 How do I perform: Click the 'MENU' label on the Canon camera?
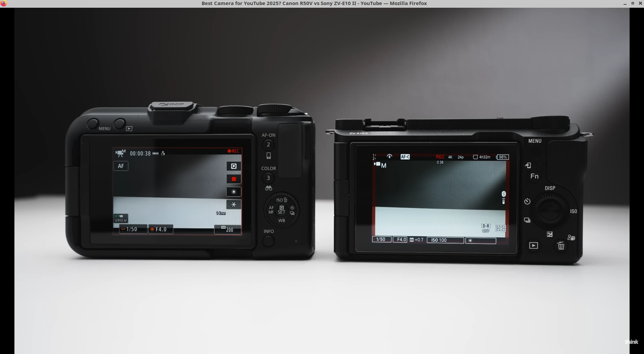(104, 129)
